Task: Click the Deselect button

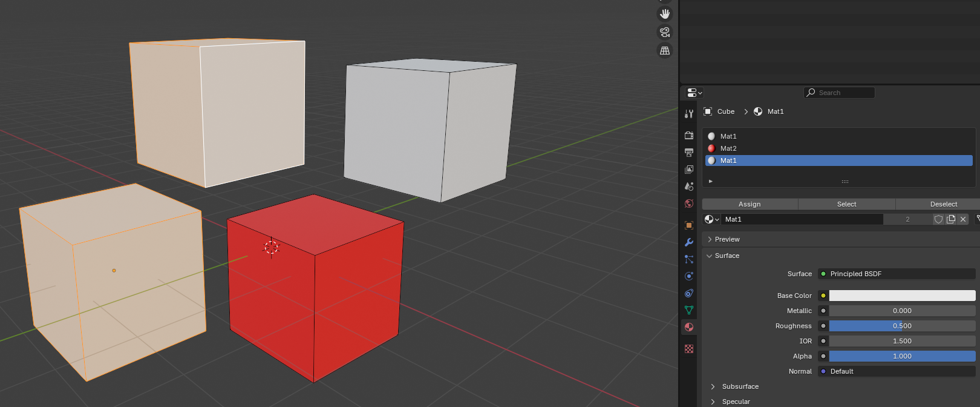Action: 938,204
